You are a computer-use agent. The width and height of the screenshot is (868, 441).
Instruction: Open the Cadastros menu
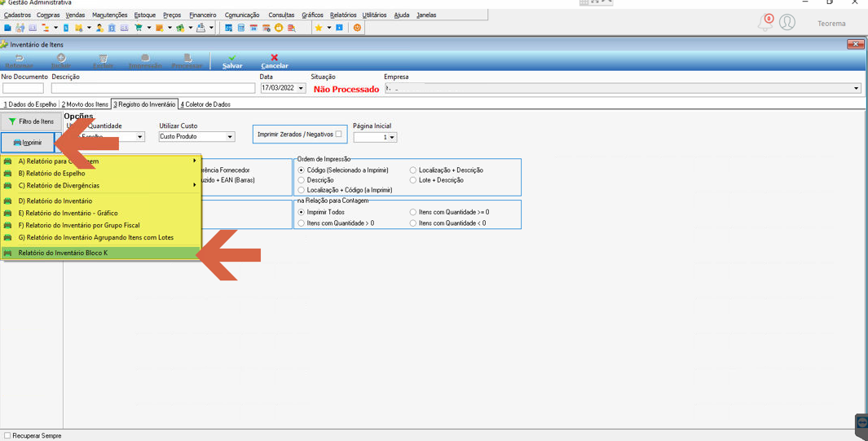pos(17,15)
